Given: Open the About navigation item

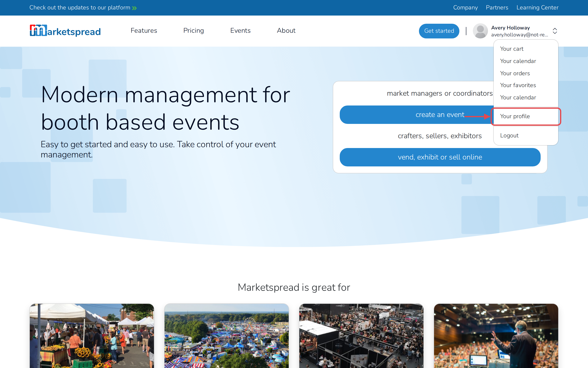Looking at the screenshot, I should coord(286,30).
